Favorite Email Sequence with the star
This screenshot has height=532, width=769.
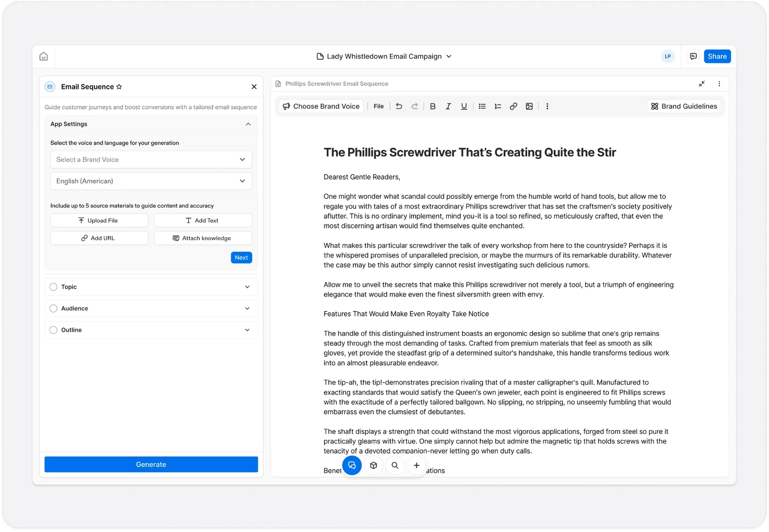pyautogui.click(x=119, y=87)
